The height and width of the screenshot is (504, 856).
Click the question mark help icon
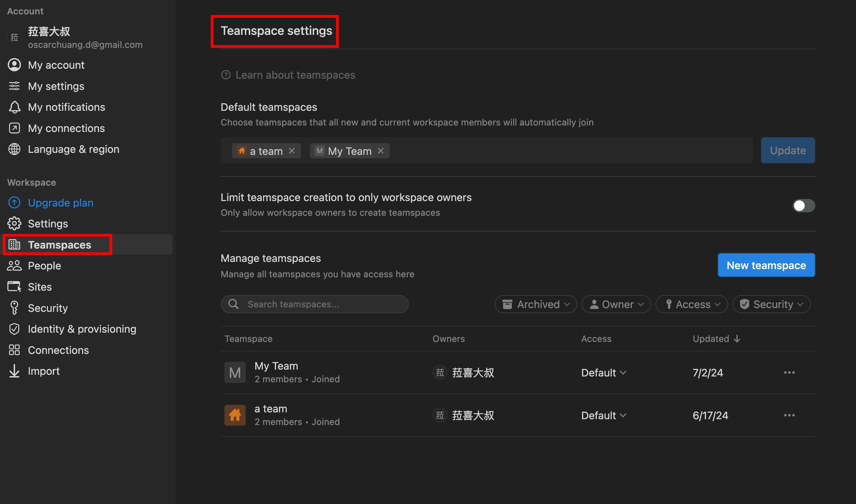tap(226, 75)
